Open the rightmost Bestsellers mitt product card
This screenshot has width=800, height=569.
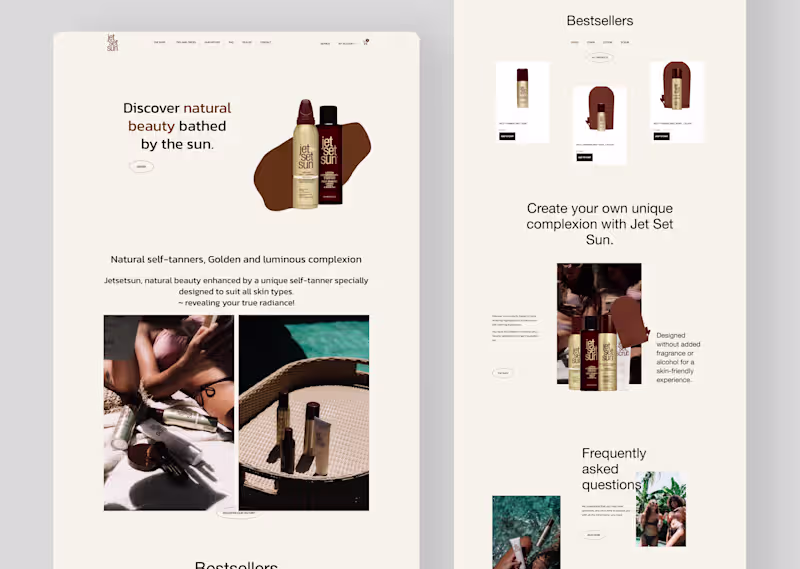[677, 102]
